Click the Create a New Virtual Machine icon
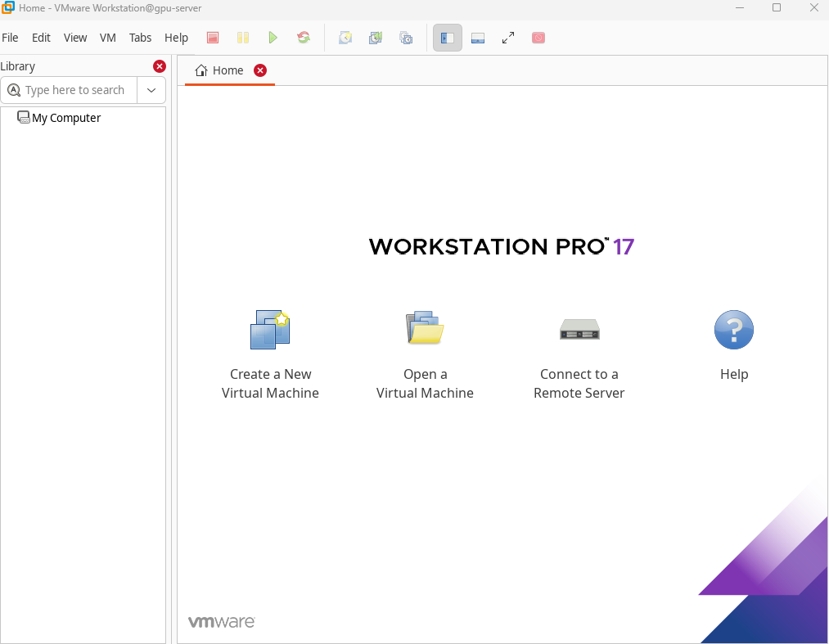Screen dimensions: 829x644 coord(270,329)
